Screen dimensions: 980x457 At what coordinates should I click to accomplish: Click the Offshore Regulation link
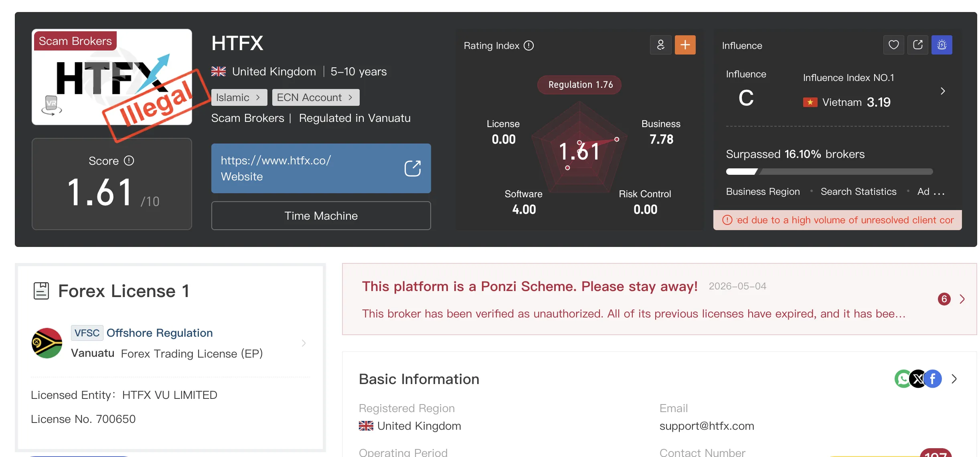click(x=160, y=333)
